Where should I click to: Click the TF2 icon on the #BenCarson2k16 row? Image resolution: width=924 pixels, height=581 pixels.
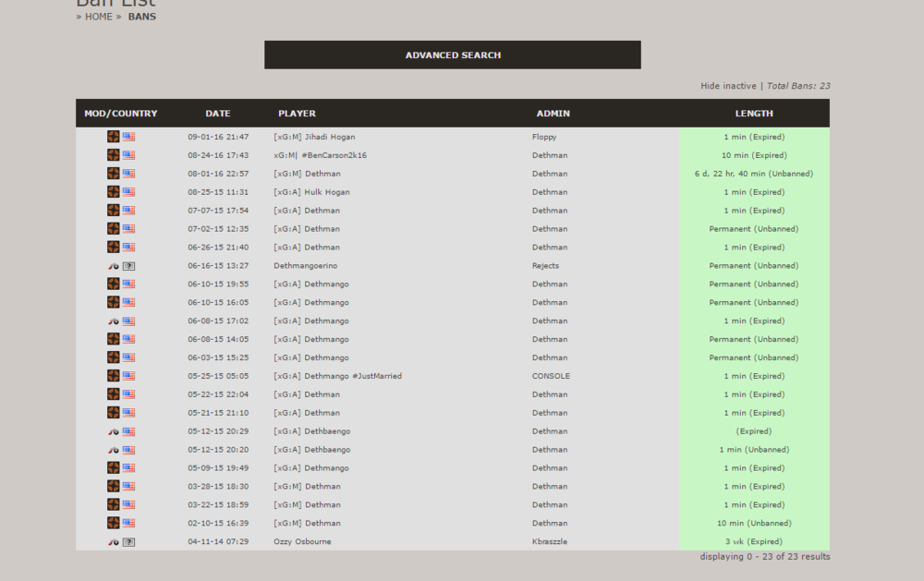pyautogui.click(x=113, y=155)
